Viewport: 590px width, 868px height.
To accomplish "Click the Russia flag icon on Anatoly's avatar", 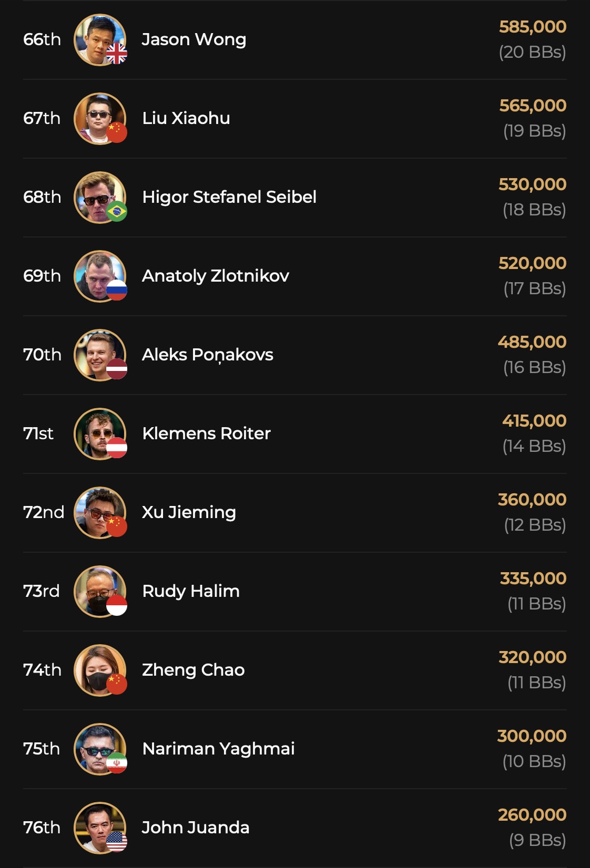I will pos(117,290).
